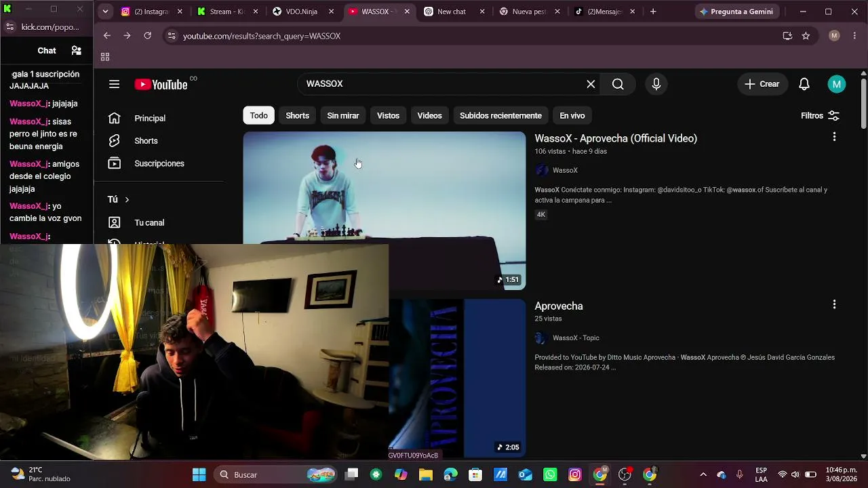Open a new browser tab
The image size is (868, 488).
tap(653, 12)
